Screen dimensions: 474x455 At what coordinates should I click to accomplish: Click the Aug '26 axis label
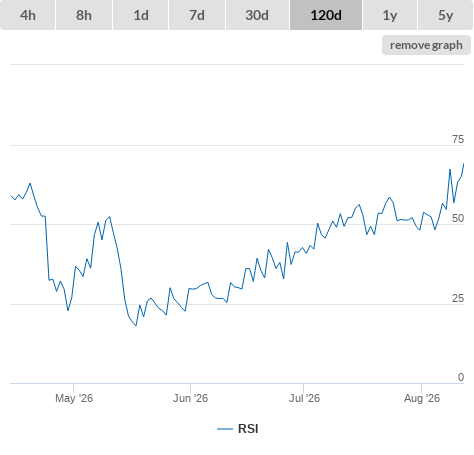422,398
